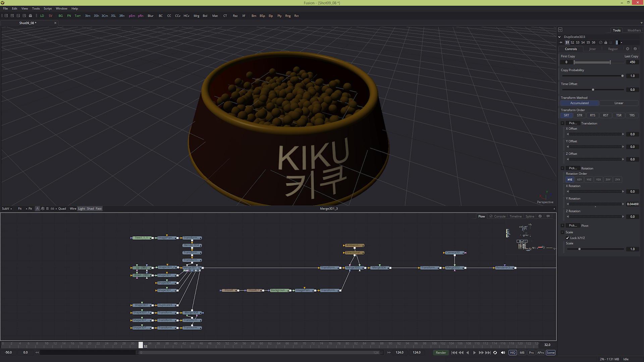Click Pick... button for Translation
Image resolution: width=644 pixels, height=362 pixels.
[x=573, y=123]
